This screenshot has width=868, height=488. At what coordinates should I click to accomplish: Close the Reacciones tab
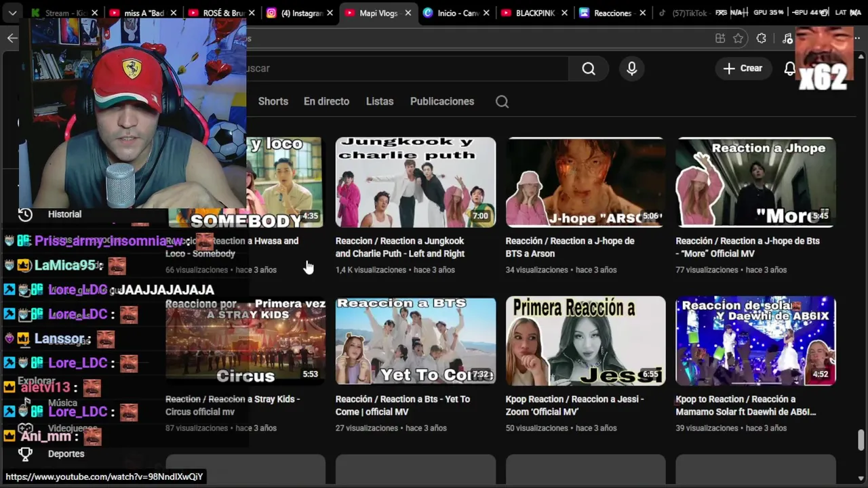[642, 13]
